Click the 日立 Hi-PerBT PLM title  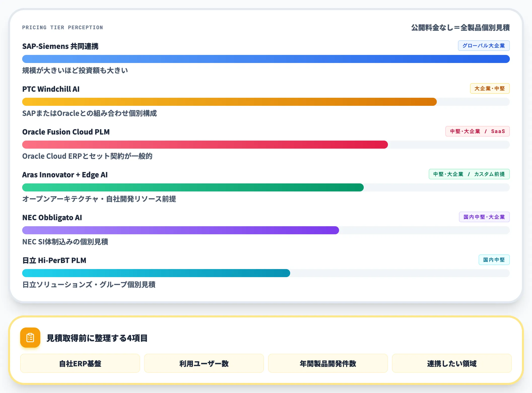[x=54, y=260]
